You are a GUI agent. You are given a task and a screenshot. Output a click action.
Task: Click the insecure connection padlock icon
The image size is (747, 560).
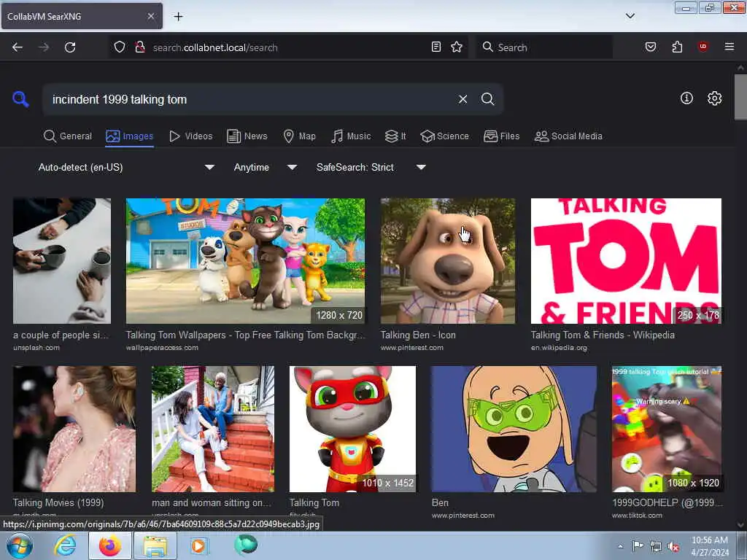140,47
